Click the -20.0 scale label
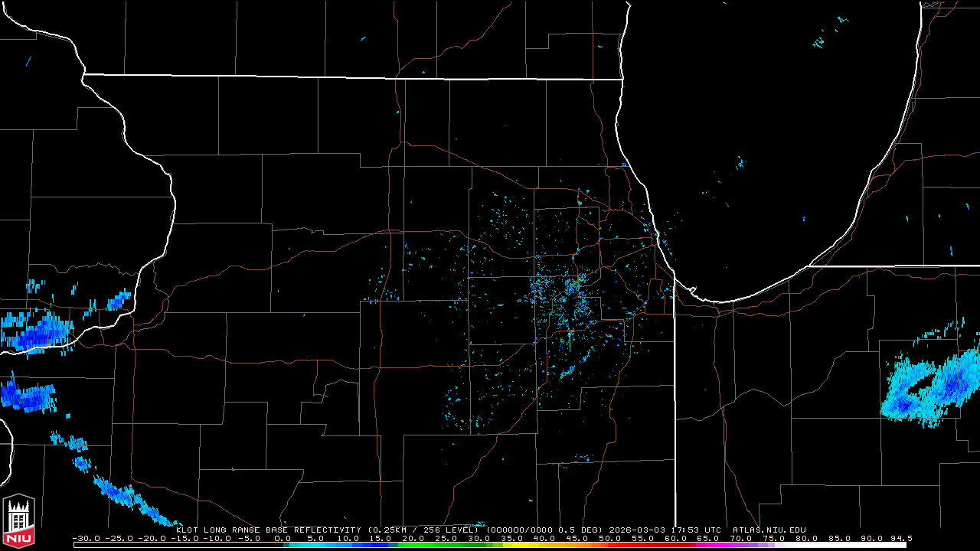 [x=152, y=538]
